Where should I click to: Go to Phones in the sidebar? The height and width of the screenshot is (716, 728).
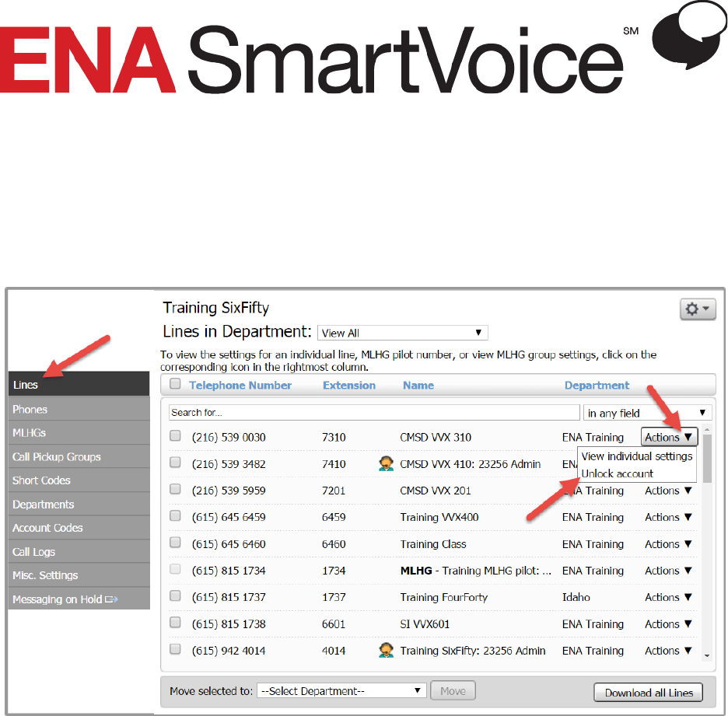[x=79, y=409]
